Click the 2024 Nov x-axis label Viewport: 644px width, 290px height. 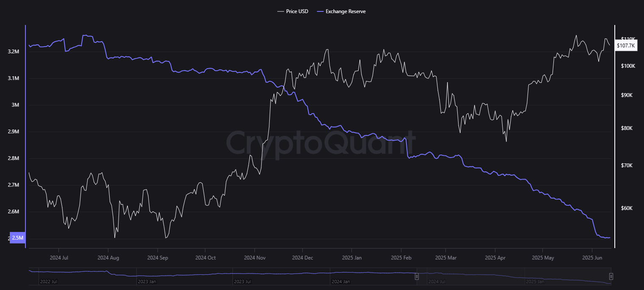(255, 257)
